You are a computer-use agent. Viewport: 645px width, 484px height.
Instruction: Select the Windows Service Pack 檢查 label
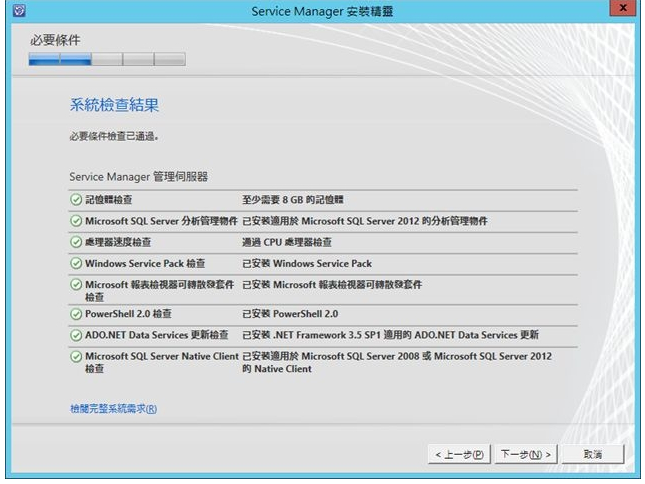coord(145,263)
